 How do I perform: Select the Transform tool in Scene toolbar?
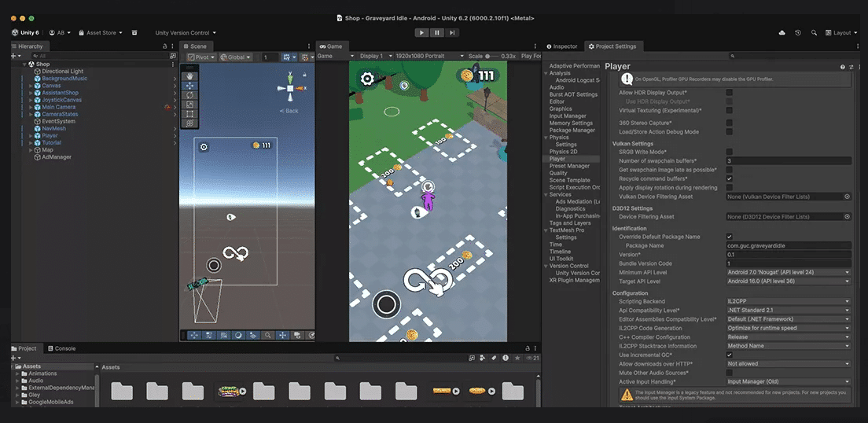[x=190, y=123]
